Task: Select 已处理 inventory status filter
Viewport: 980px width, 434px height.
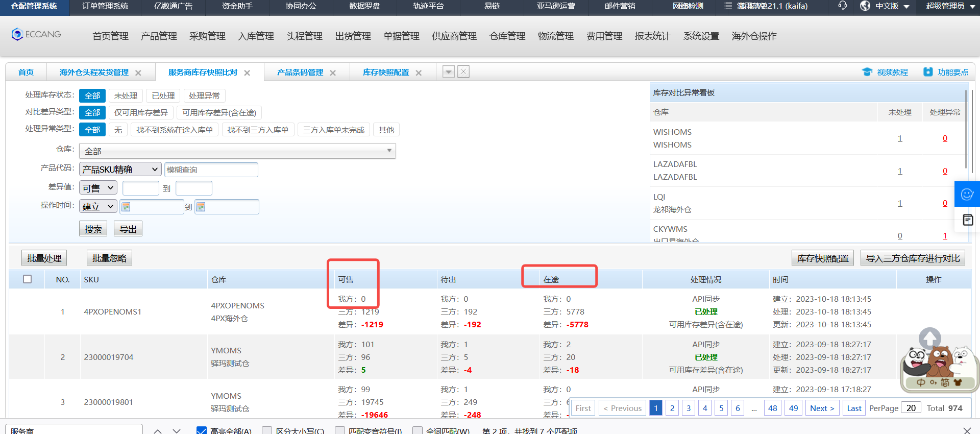Action: 163,95
